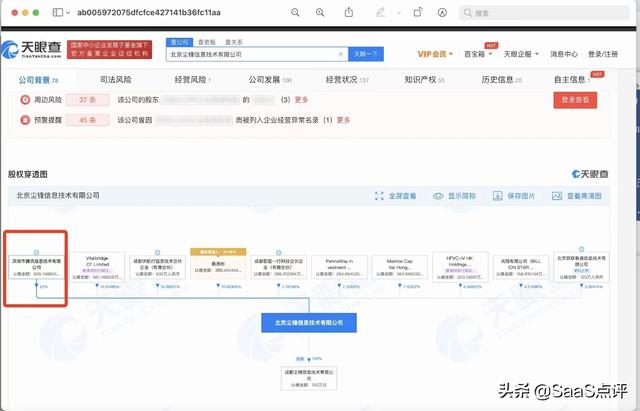Select the Vitalbridge CF Limited shareholder card
640x411 pixels.
point(97,268)
